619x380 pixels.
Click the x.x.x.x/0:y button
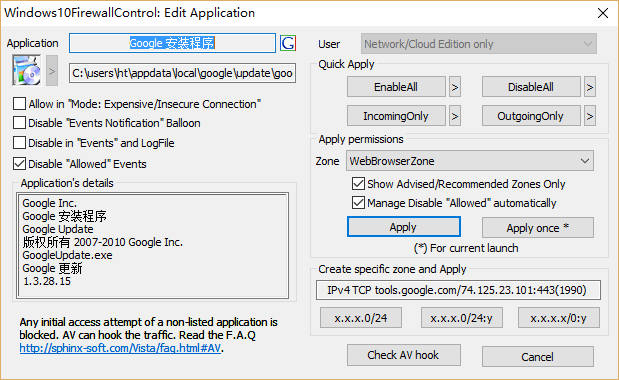point(559,318)
